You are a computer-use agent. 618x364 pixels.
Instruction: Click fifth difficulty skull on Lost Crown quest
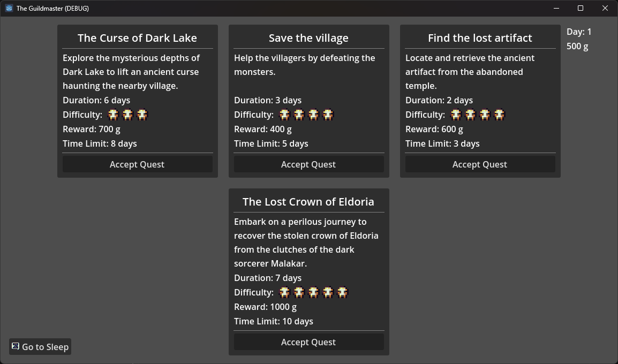click(x=342, y=292)
